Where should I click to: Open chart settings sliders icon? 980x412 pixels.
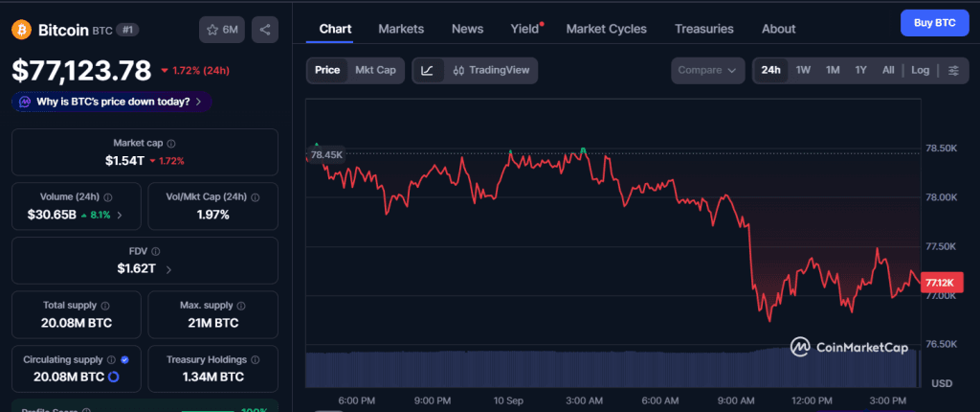click(953, 70)
